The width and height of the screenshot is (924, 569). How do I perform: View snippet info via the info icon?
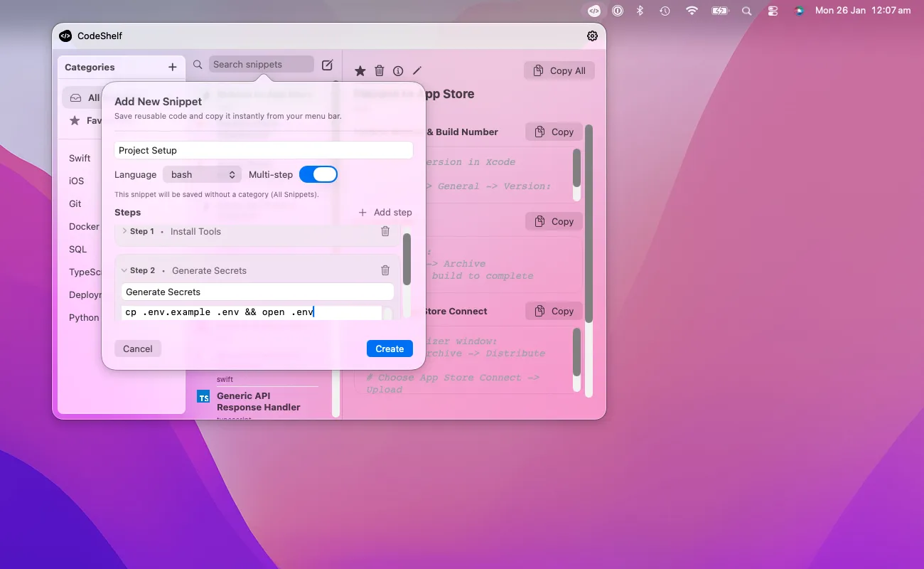pyautogui.click(x=398, y=70)
